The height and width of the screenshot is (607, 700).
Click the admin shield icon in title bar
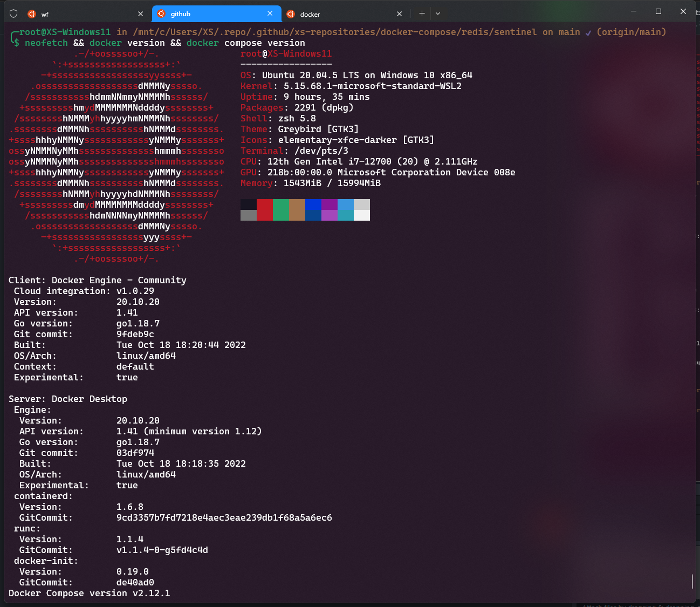pyautogui.click(x=14, y=13)
